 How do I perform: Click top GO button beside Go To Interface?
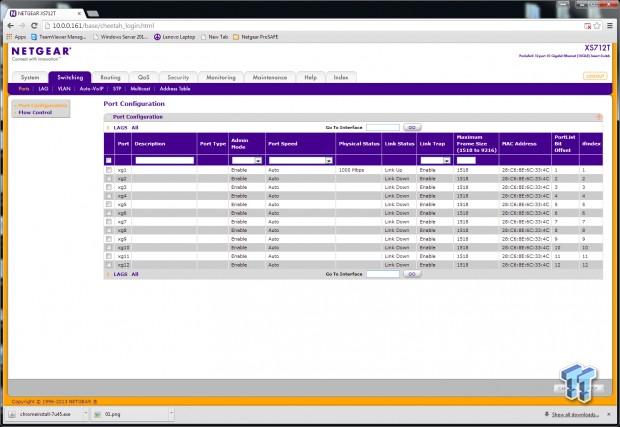pos(412,127)
